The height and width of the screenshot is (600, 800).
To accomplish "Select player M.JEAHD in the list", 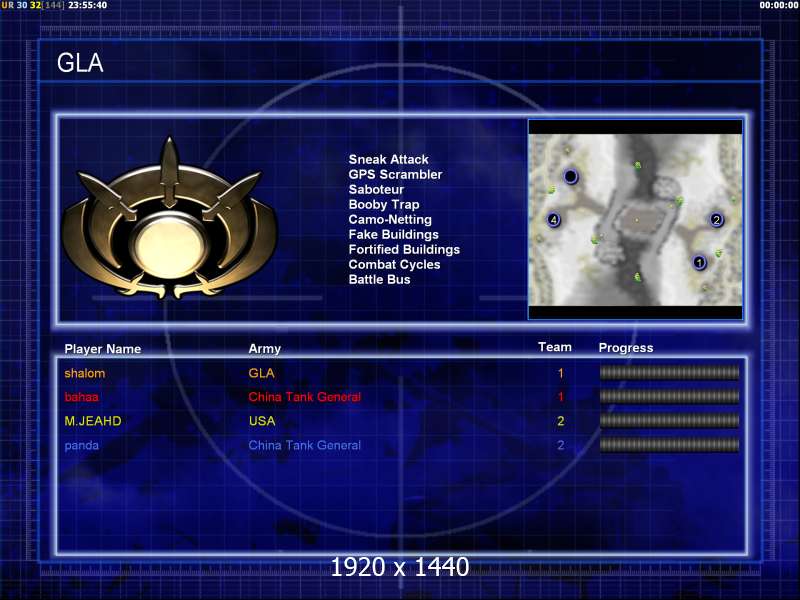I will (x=93, y=421).
